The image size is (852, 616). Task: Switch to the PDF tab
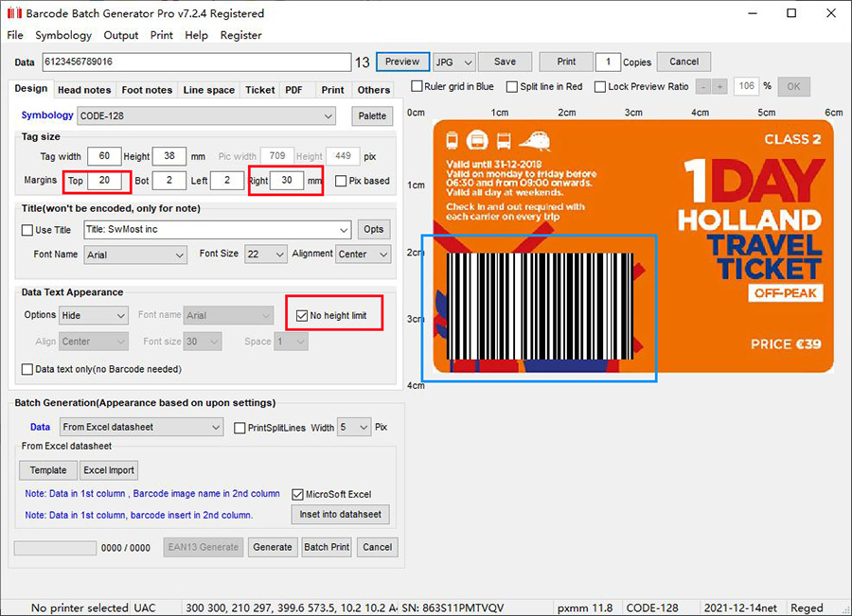point(294,90)
